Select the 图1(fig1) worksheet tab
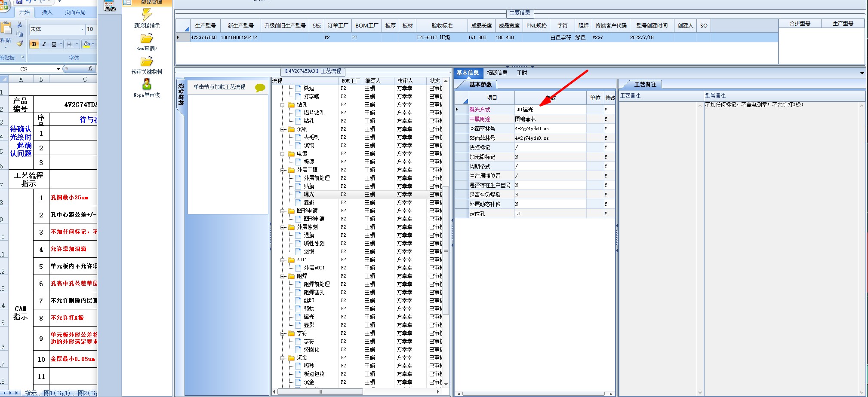The image size is (868, 397). click(x=57, y=393)
